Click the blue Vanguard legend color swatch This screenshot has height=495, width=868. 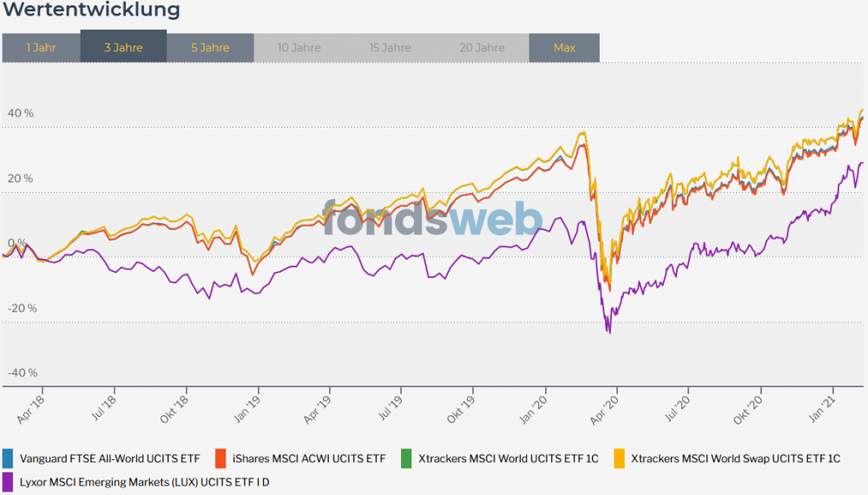coord(8,458)
